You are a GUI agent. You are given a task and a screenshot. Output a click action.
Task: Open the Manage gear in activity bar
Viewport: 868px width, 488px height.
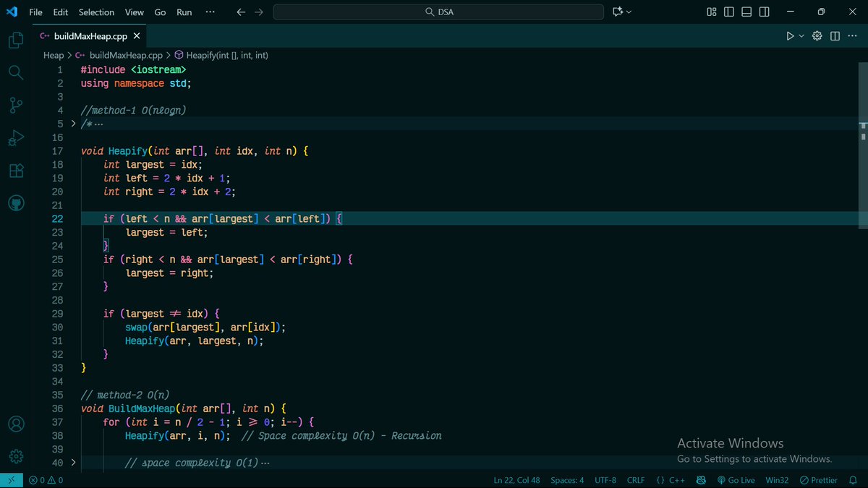point(16,456)
